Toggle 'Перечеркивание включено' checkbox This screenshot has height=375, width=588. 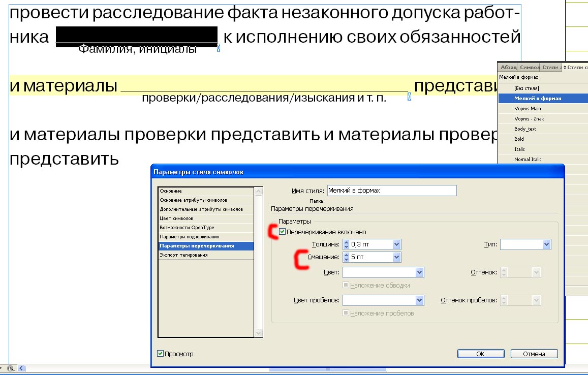tap(283, 232)
